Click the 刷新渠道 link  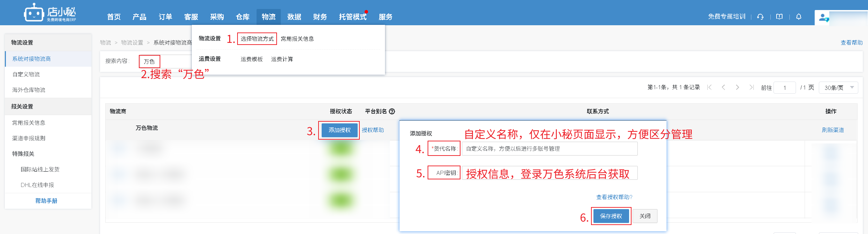click(x=833, y=130)
